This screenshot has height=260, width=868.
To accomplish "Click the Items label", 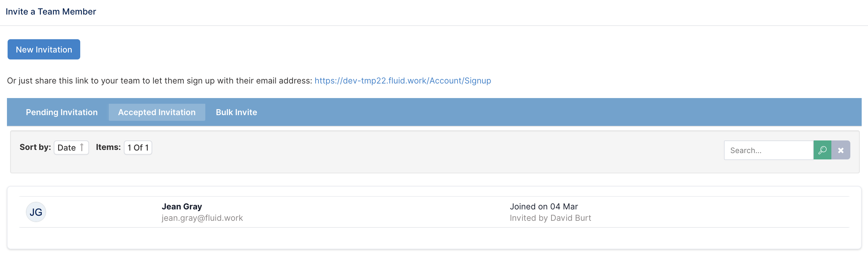I will 108,147.
